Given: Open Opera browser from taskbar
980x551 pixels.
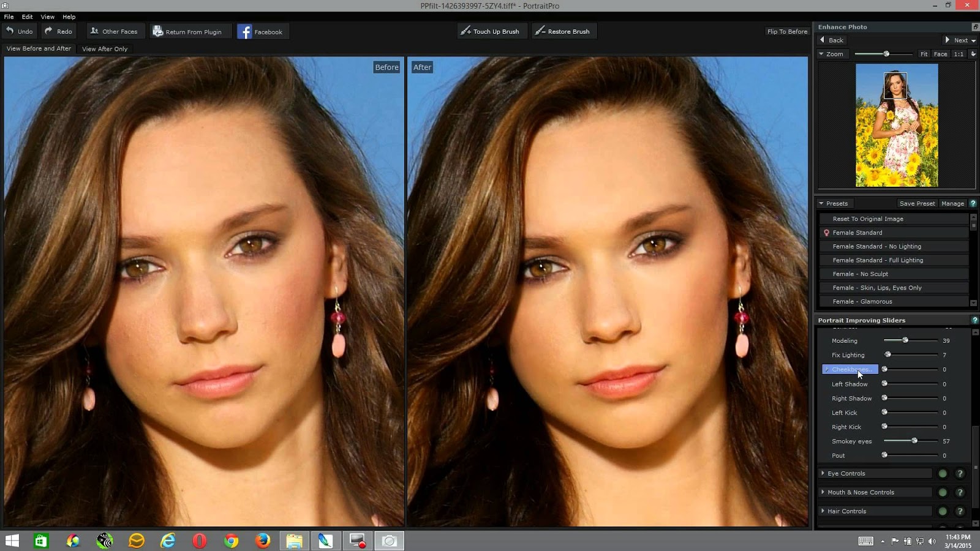Looking at the screenshot, I should click(199, 541).
